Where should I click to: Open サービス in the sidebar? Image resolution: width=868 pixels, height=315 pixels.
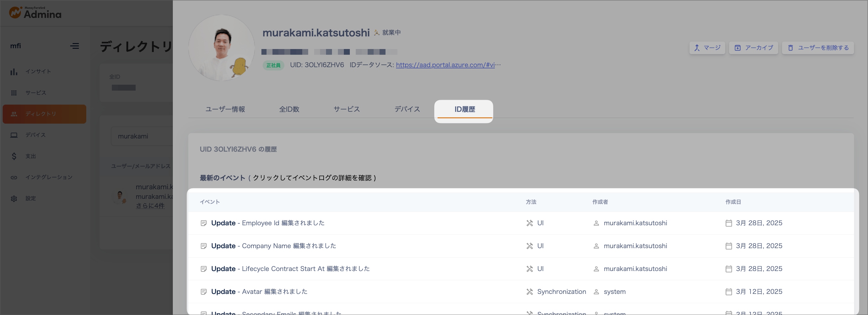(x=44, y=92)
